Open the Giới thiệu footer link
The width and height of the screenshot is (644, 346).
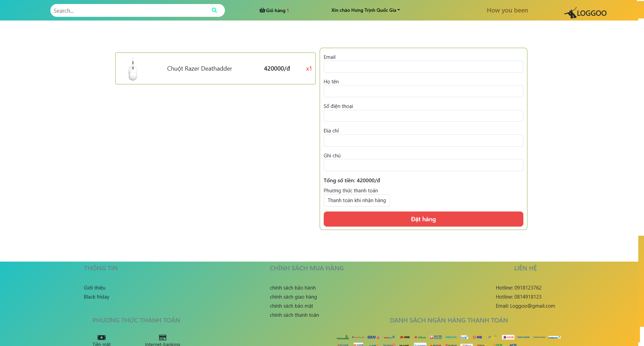point(94,288)
